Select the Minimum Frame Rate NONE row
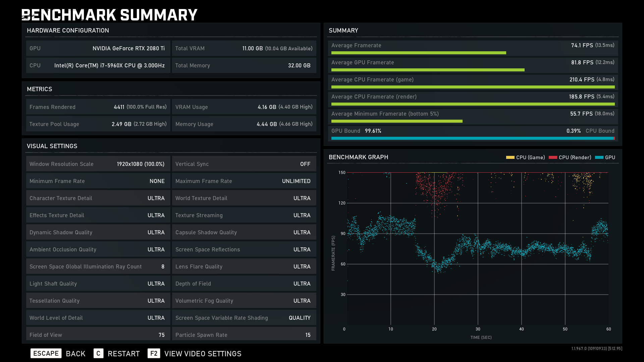The image size is (644, 362). 98,181
